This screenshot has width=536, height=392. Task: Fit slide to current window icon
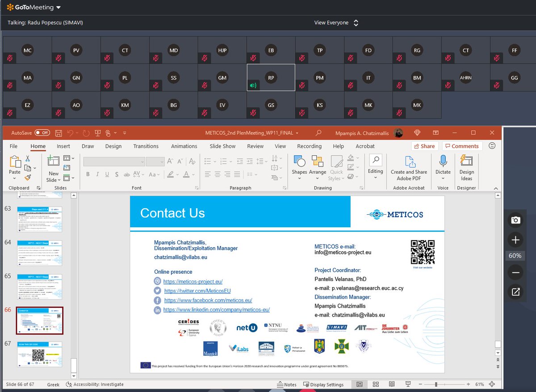pos(492,384)
